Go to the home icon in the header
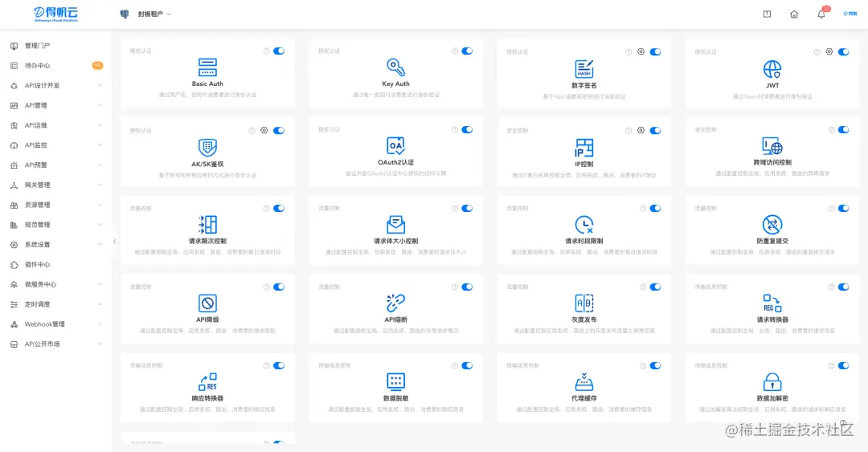 coord(794,14)
